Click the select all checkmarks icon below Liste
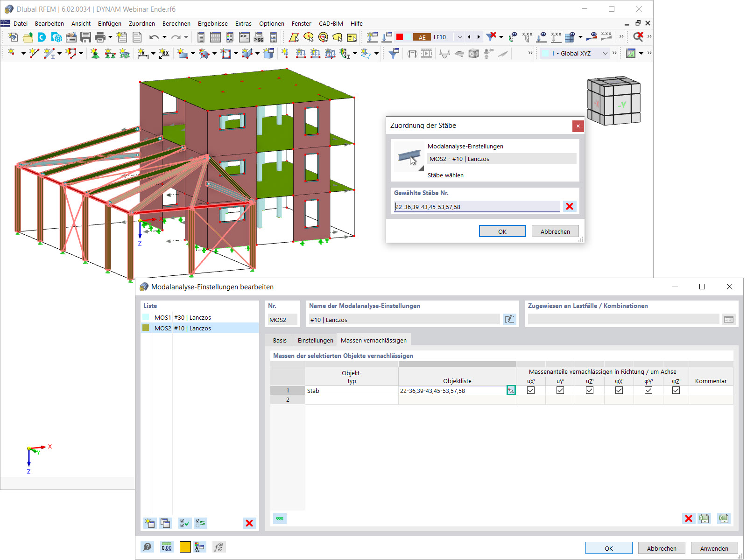 [x=184, y=523]
